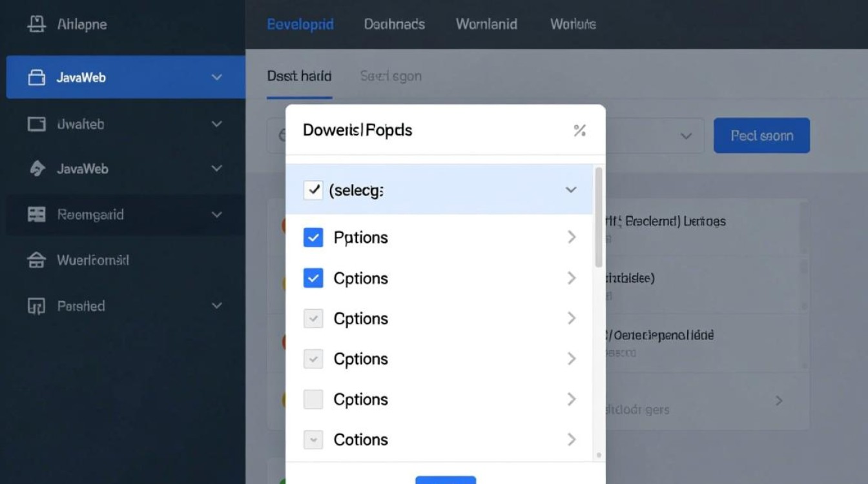Click the Ahlapne logo icon in sidebar
Viewport: 868px width, 484px height.
[x=37, y=25]
